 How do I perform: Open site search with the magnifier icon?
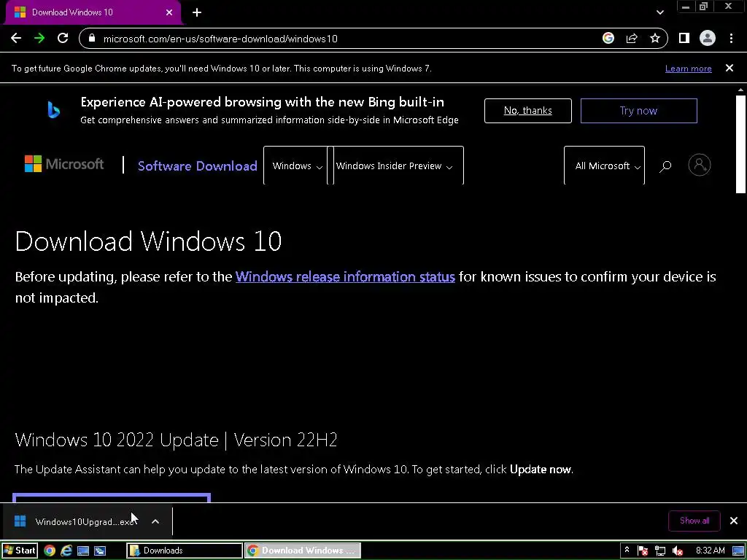pyautogui.click(x=665, y=166)
